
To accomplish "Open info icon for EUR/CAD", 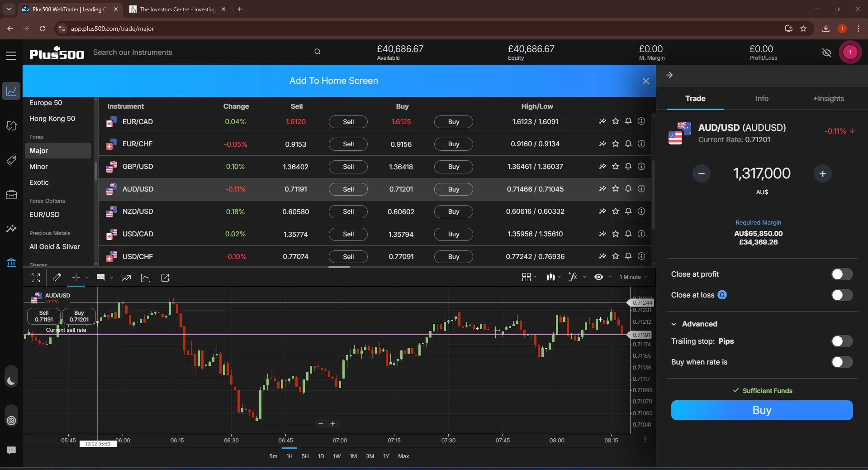I will [641, 121].
